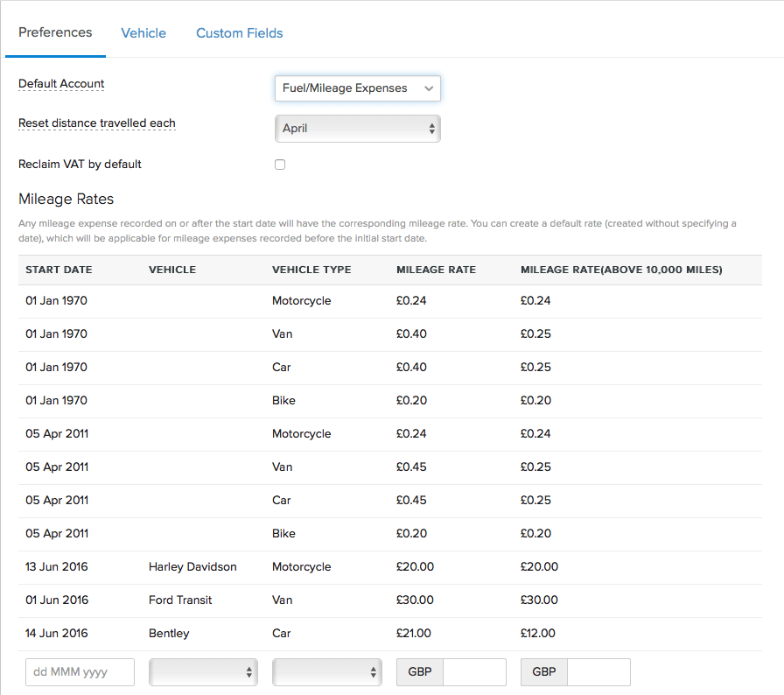This screenshot has height=695, width=784.
Task: Open the Custom Fields tab
Action: [x=239, y=33]
